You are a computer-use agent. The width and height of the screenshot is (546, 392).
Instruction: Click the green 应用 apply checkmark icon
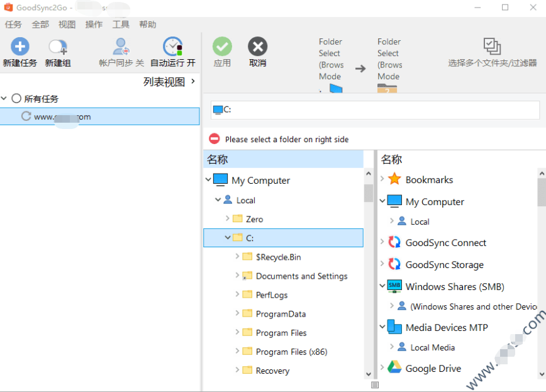(x=222, y=47)
